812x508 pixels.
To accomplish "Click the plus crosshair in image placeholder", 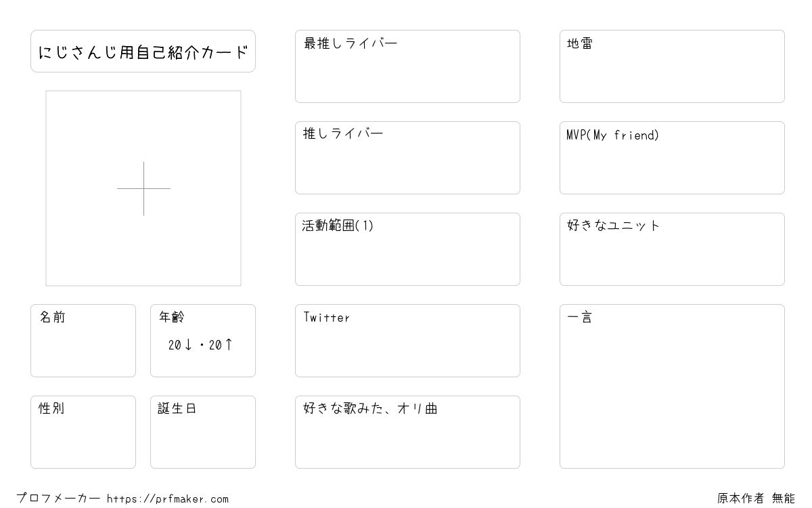I will pos(143,188).
